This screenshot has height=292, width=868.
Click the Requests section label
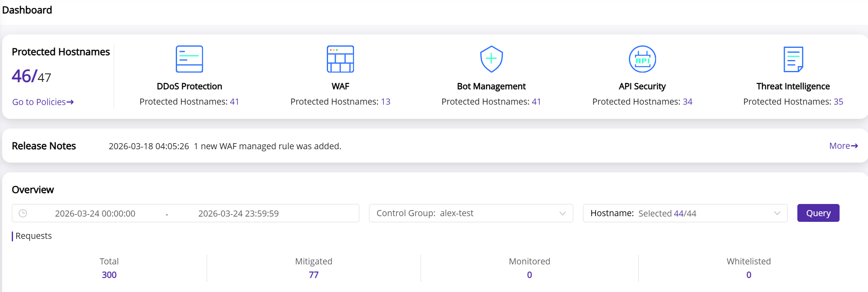[x=34, y=236]
